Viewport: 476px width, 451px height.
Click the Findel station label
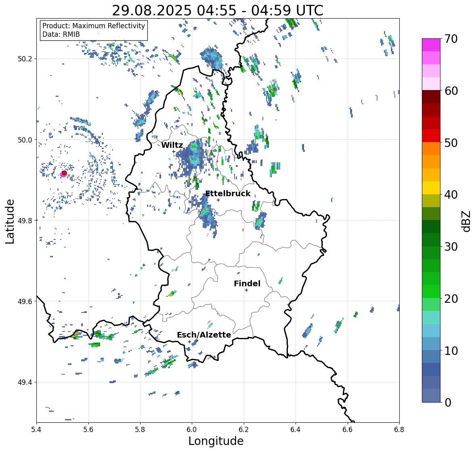pyautogui.click(x=247, y=283)
